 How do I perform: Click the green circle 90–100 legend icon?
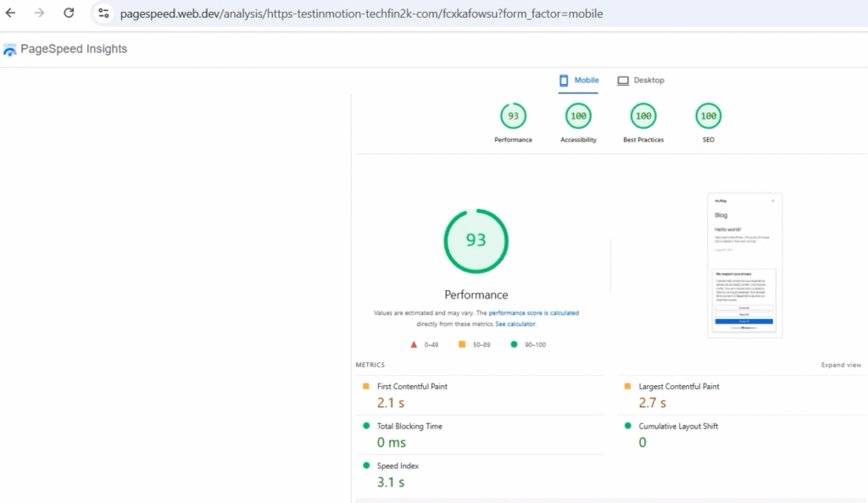click(x=514, y=344)
